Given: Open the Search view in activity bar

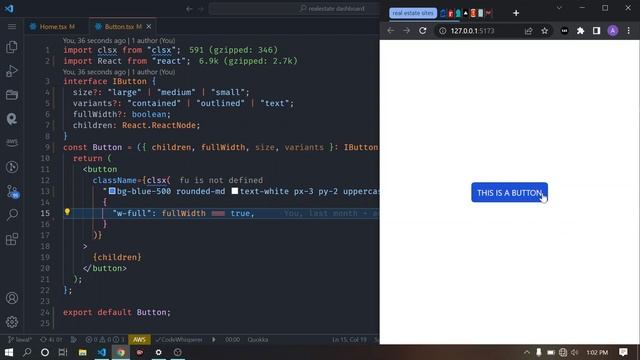Looking at the screenshot, I should pos(12,215).
